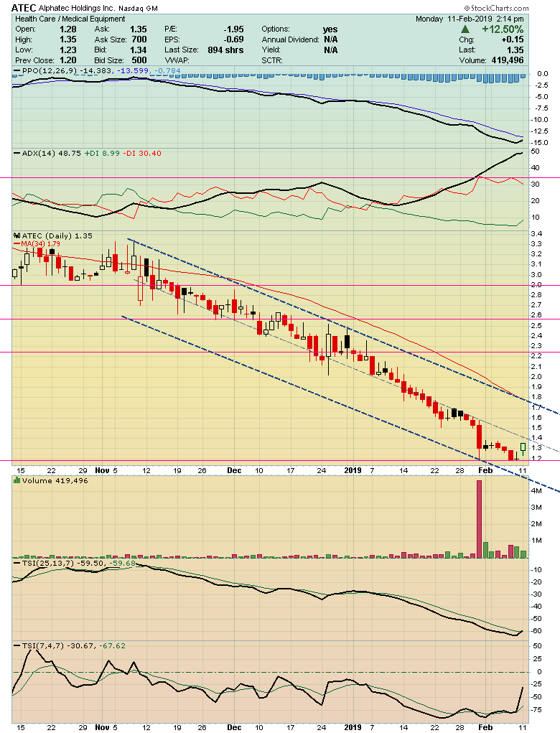This screenshot has width=560, height=733.
Task: Click the Open price value 1.28
Action: point(67,29)
